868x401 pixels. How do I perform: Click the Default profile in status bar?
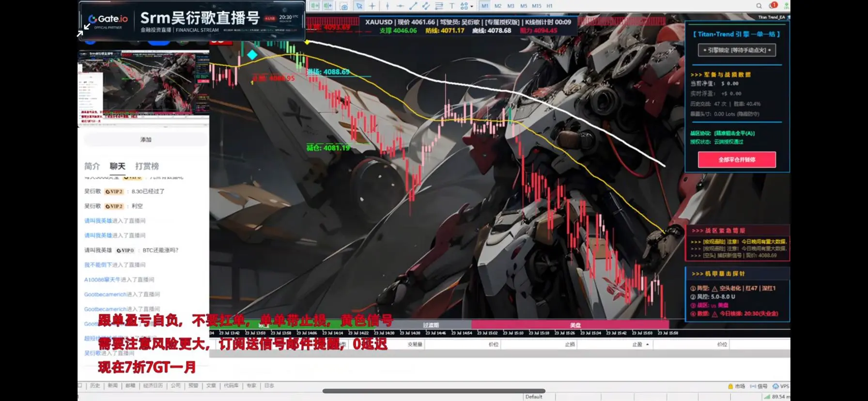coord(534,397)
